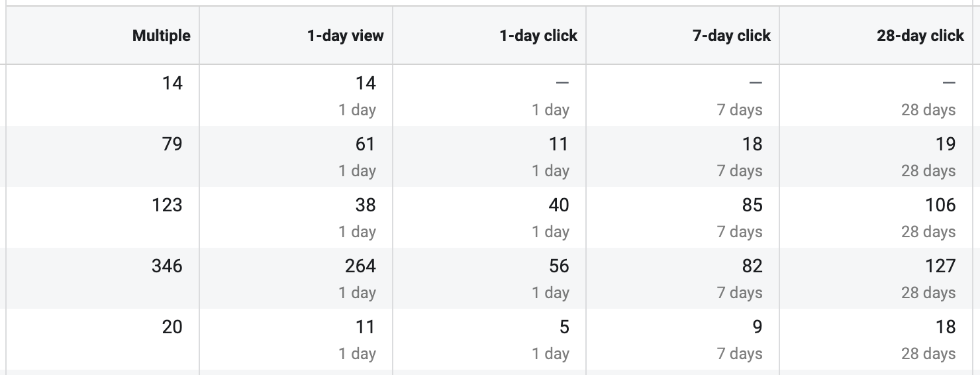Select the 79 cell in Multiple column
This screenshot has width=980, height=375.
click(172, 144)
